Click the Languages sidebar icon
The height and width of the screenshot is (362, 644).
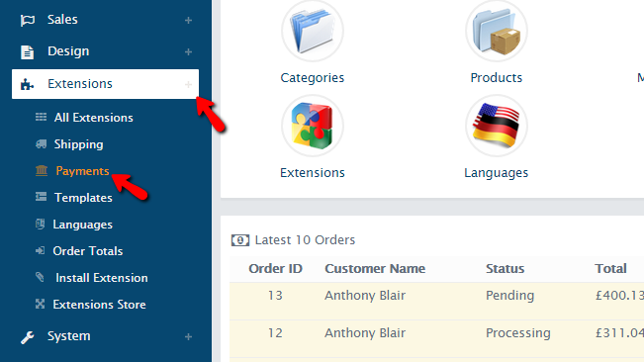40,225
